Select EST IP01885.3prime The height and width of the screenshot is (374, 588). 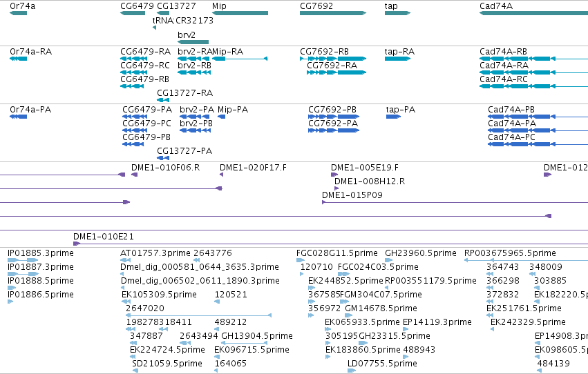[23, 260]
